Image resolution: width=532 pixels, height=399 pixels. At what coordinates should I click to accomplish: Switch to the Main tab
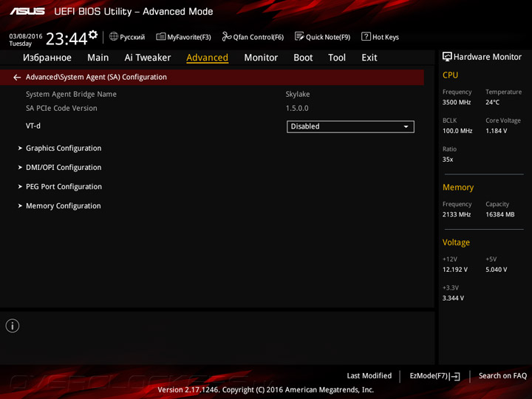coord(98,58)
